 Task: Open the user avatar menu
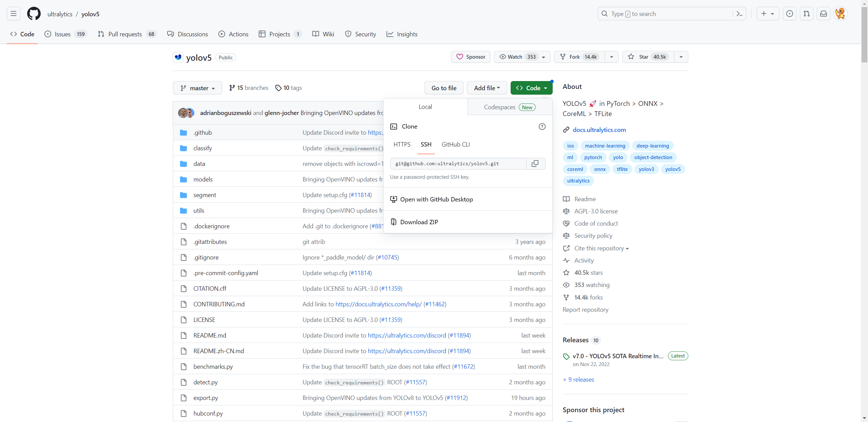click(x=841, y=14)
